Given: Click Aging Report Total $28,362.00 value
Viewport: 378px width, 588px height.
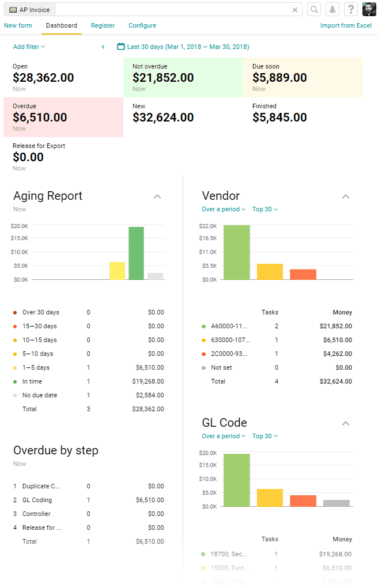Looking at the screenshot, I should [x=148, y=409].
